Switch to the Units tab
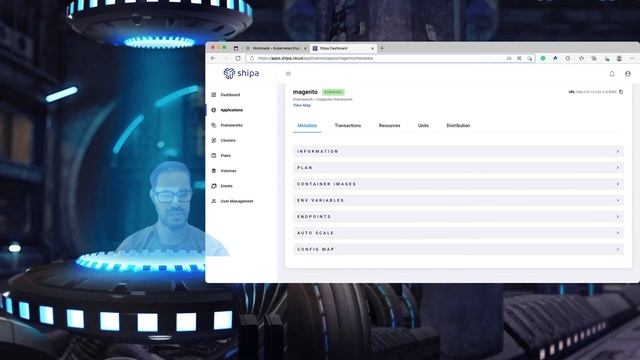The height and width of the screenshot is (360, 640). (423, 126)
